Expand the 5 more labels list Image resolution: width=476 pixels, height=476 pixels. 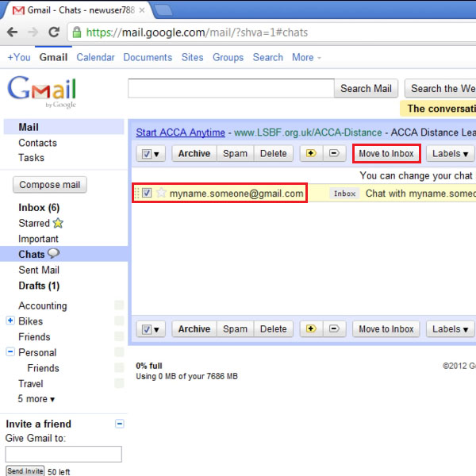point(36,398)
